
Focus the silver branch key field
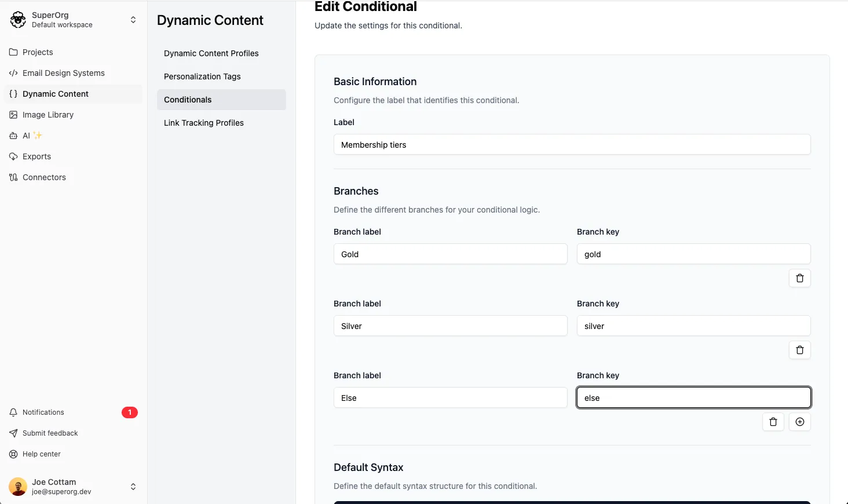tap(693, 326)
